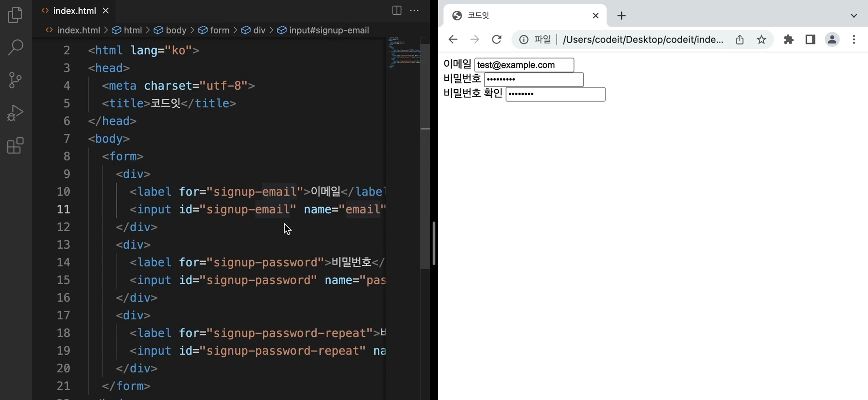Click line number 8 in gutter

(67, 156)
